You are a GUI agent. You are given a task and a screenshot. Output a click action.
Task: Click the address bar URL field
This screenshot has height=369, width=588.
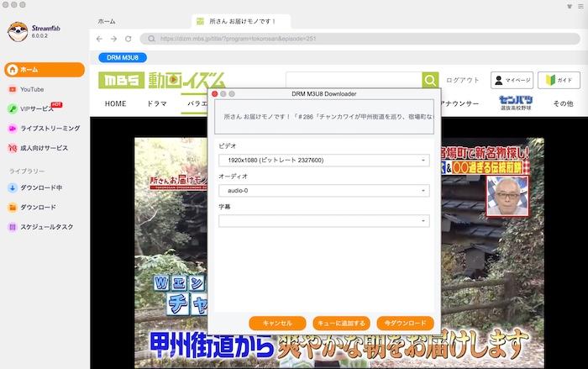[360, 39]
